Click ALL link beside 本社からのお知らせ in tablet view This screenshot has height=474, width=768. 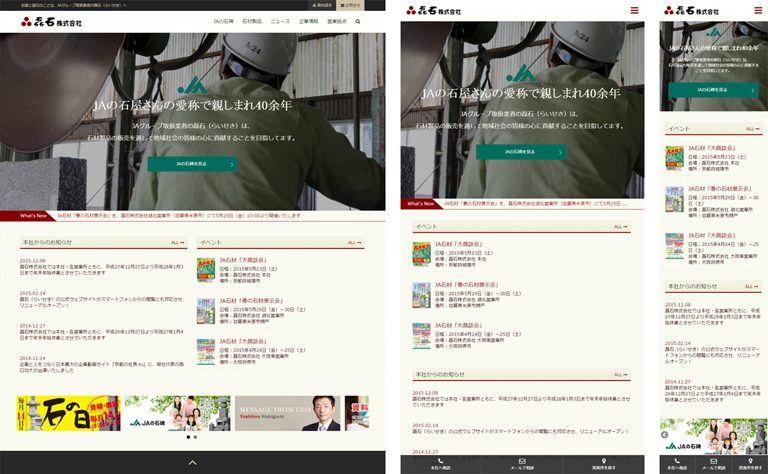[x=621, y=375]
